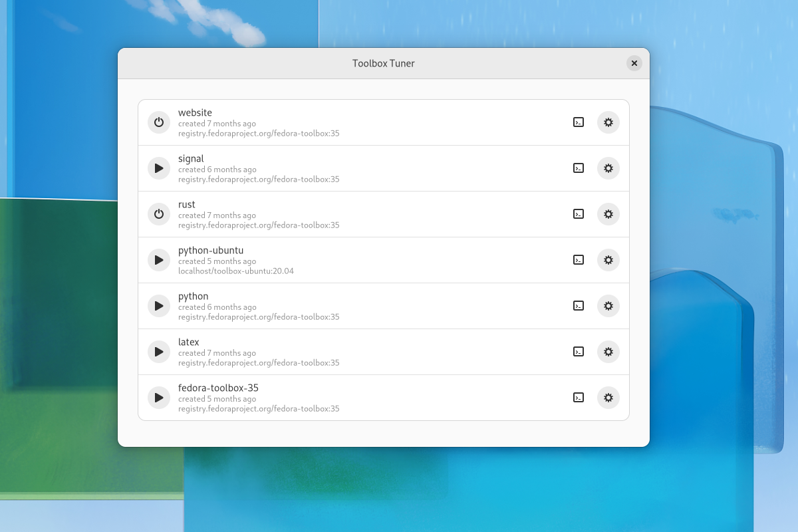Open terminal for fedora-toolbox-35
The height and width of the screenshot is (532, 798).
click(579, 398)
